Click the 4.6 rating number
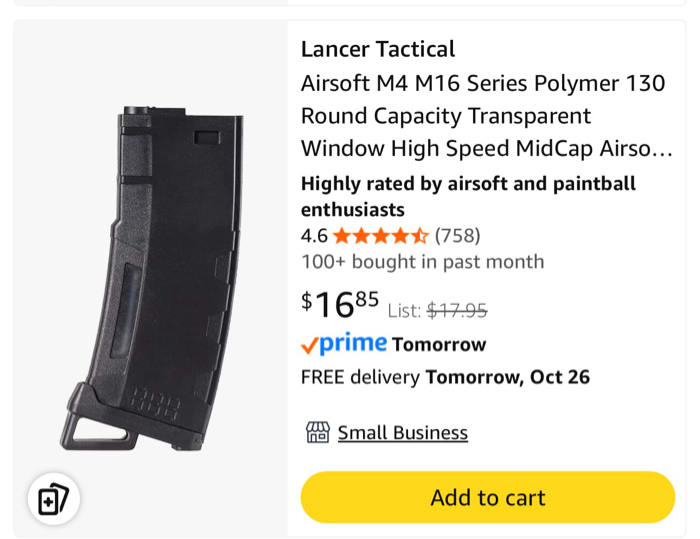 pos(314,236)
